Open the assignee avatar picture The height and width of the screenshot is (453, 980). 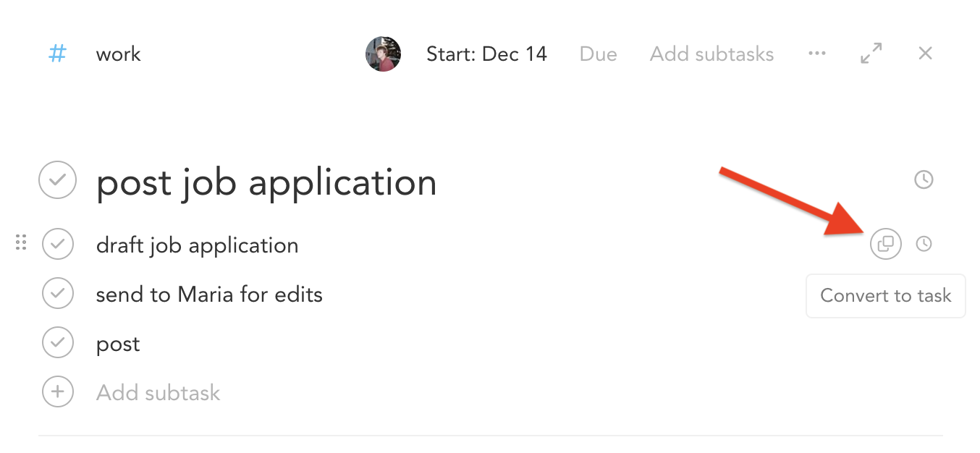(x=383, y=54)
